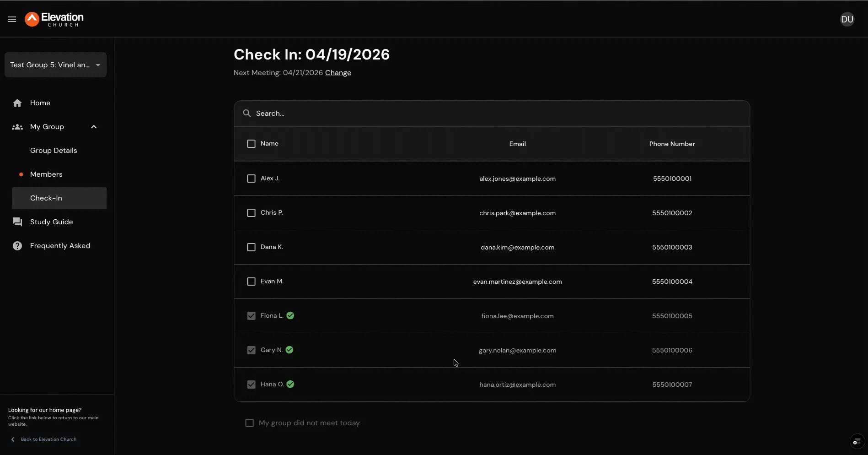Open Study Guide from sidebar

tap(51, 222)
